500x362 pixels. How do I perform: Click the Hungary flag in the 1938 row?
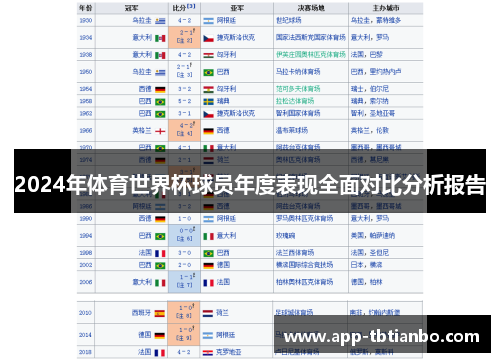pyautogui.click(x=209, y=55)
